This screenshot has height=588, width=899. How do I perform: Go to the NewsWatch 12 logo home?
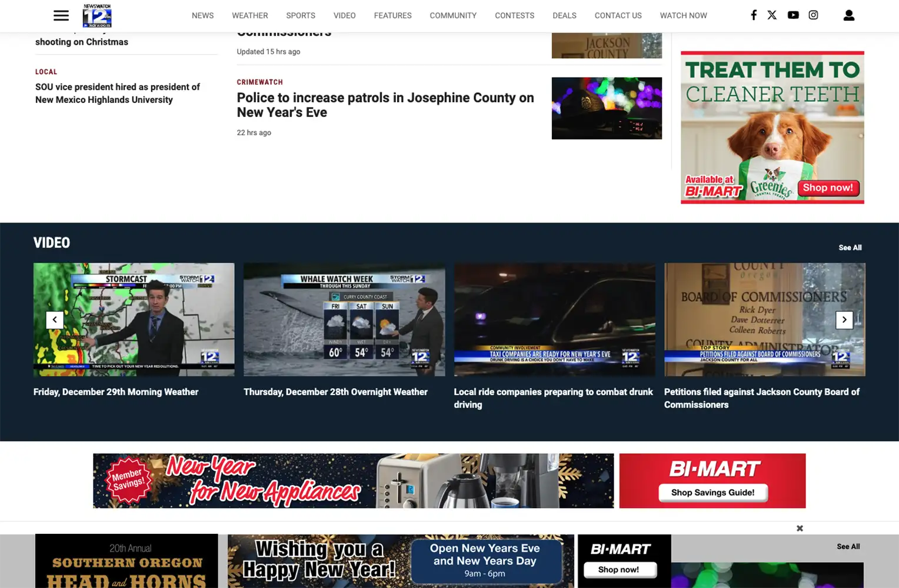point(97,15)
